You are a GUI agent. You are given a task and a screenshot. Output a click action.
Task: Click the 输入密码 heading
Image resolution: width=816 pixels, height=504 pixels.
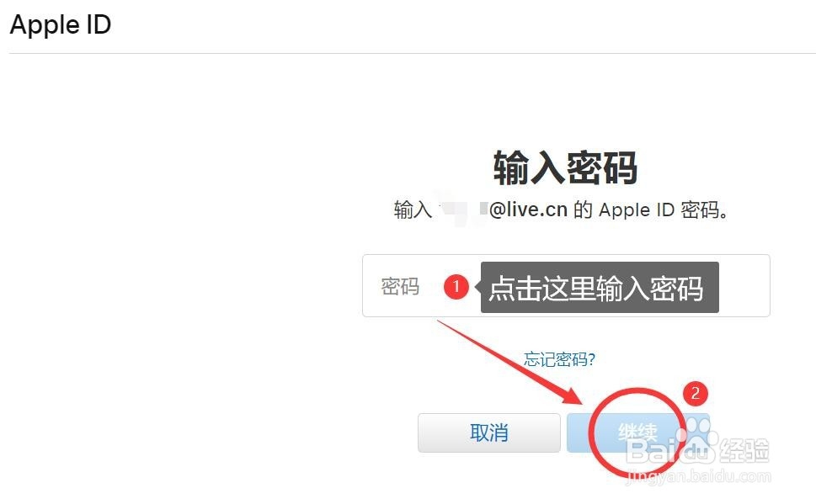click(566, 167)
